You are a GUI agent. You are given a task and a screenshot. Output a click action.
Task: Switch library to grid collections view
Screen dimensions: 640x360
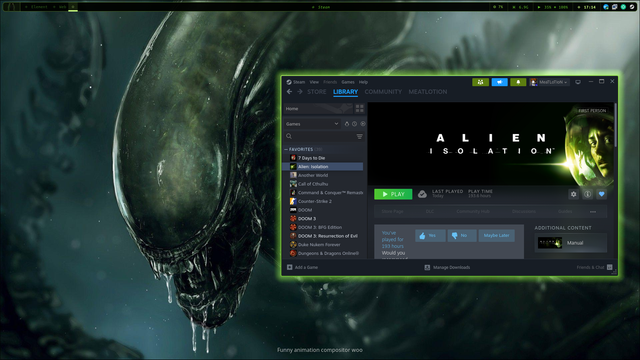coord(360,109)
